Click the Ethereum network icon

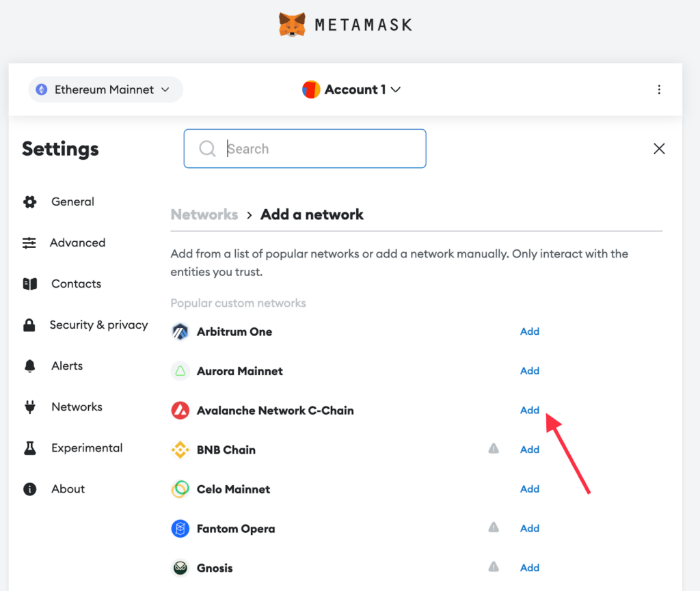tap(42, 90)
